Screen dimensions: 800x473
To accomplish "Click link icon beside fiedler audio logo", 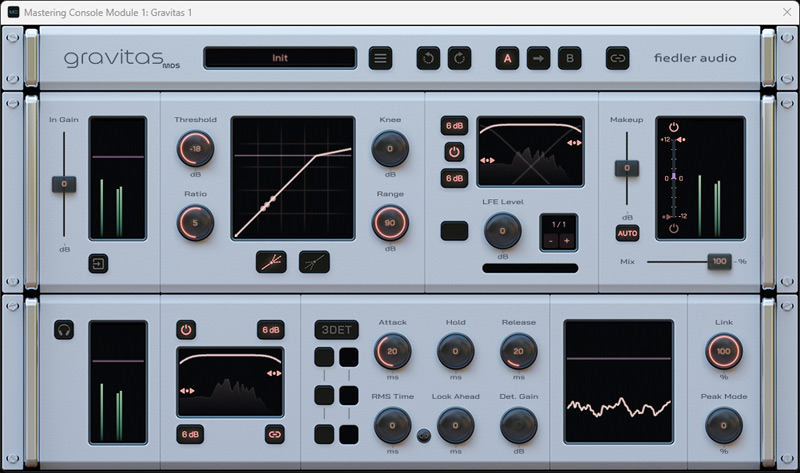I will pyautogui.click(x=618, y=58).
